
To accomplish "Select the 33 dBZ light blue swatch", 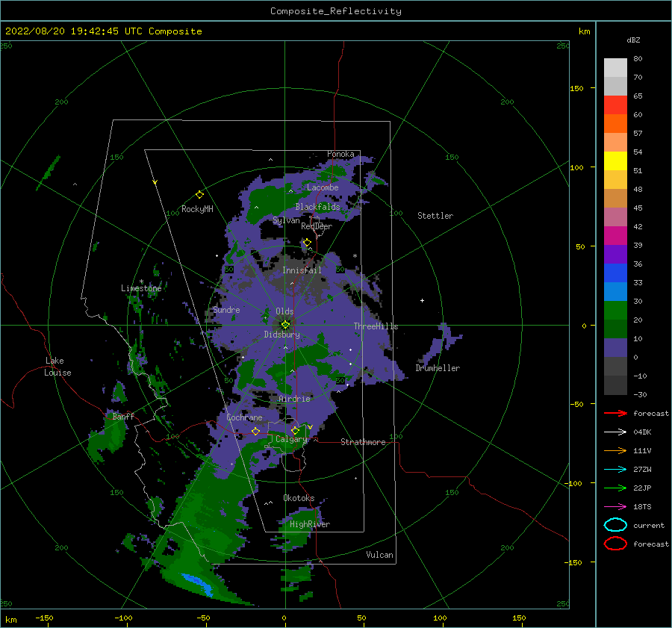I will tap(615, 291).
